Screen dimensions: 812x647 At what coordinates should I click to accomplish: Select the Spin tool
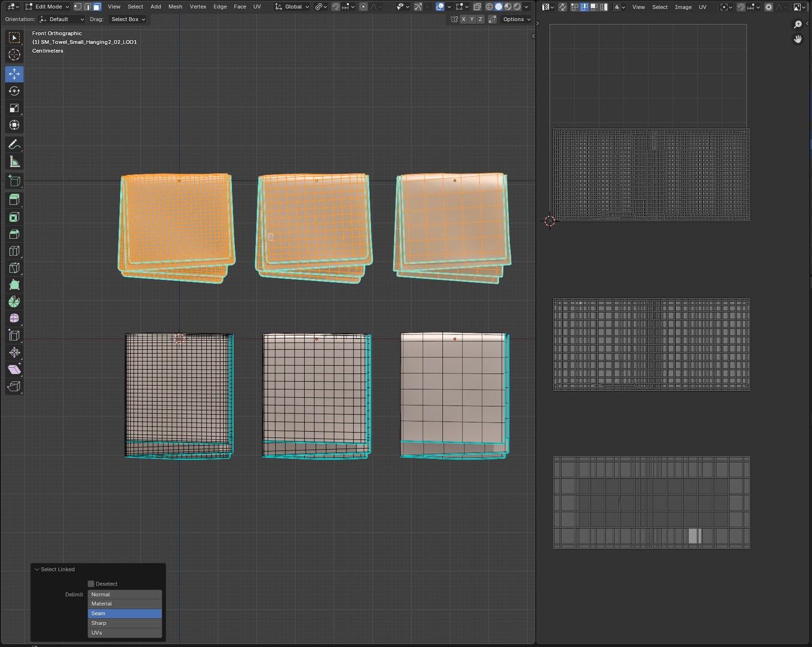(14, 302)
